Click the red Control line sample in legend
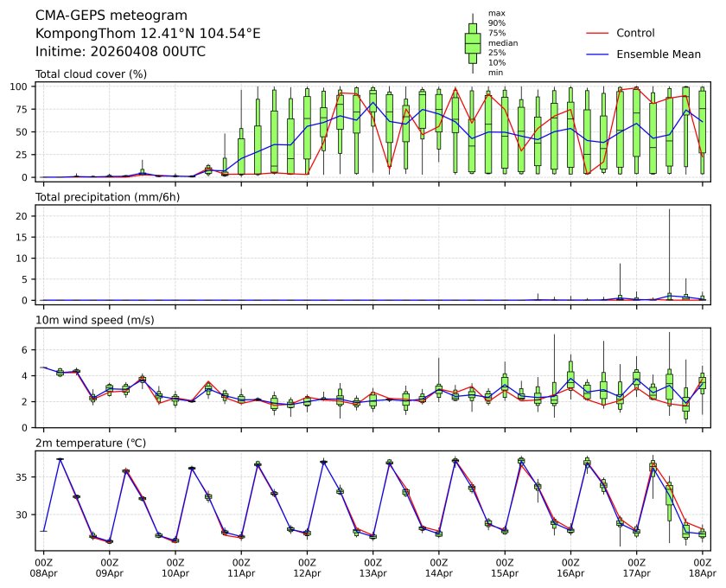This screenshot has height=588, width=726. [598, 33]
